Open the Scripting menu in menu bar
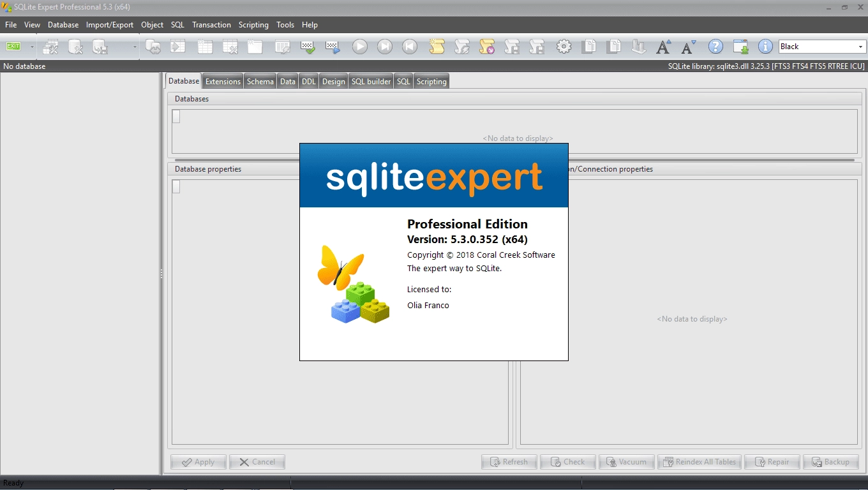The image size is (868, 490). (253, 25)
